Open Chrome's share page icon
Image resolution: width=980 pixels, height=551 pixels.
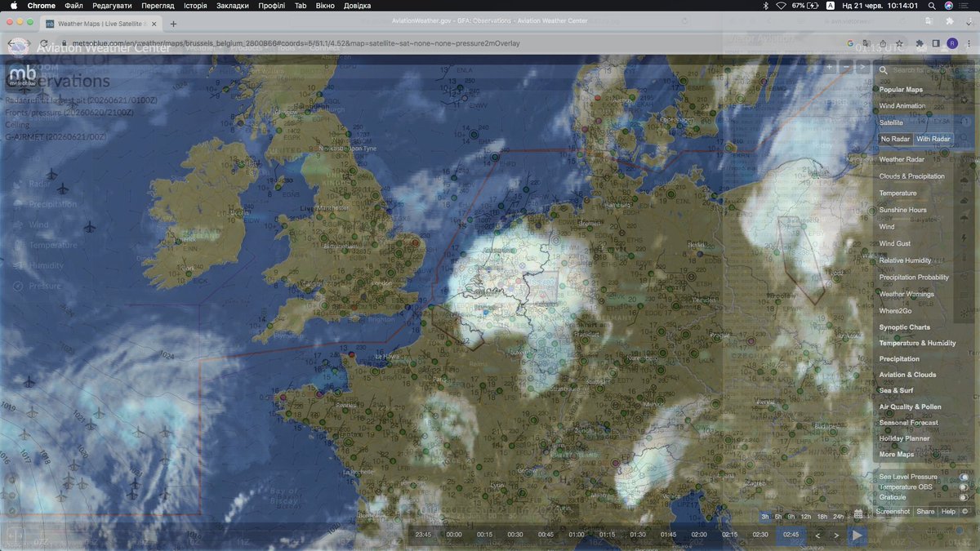coord(883,43)
